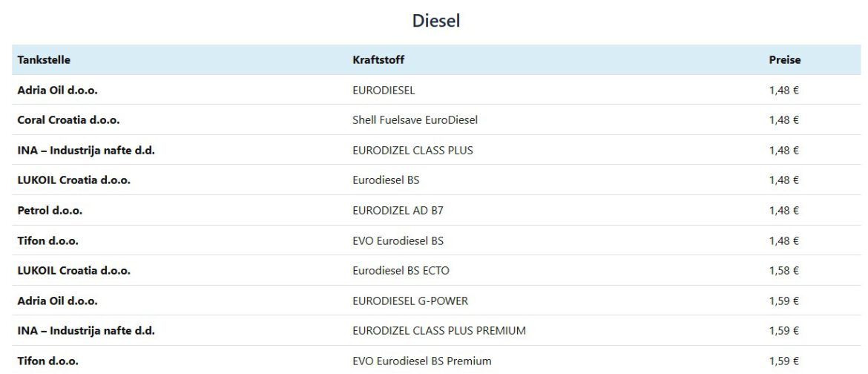Select the Preise column header

point(784,60)
